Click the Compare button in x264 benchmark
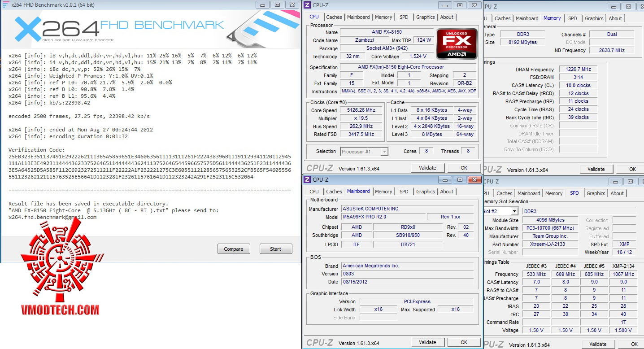 pos(234,249)
